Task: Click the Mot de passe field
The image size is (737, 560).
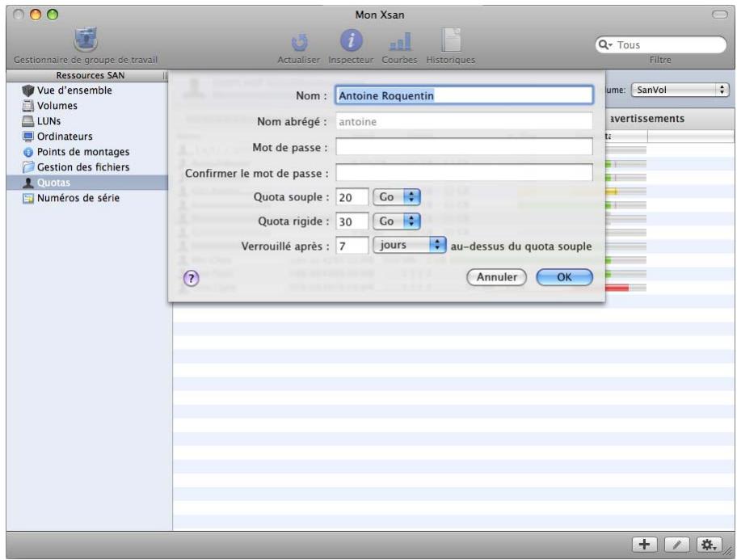Action: 464,147
